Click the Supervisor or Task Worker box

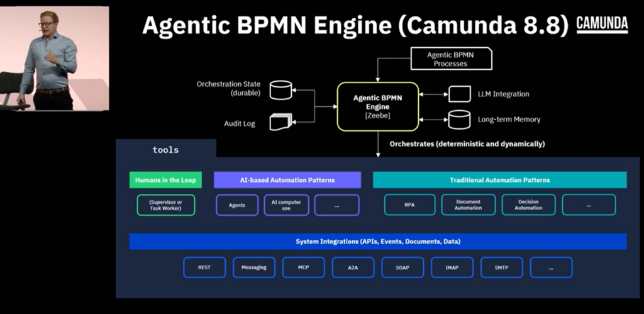(x=166, y=205)
